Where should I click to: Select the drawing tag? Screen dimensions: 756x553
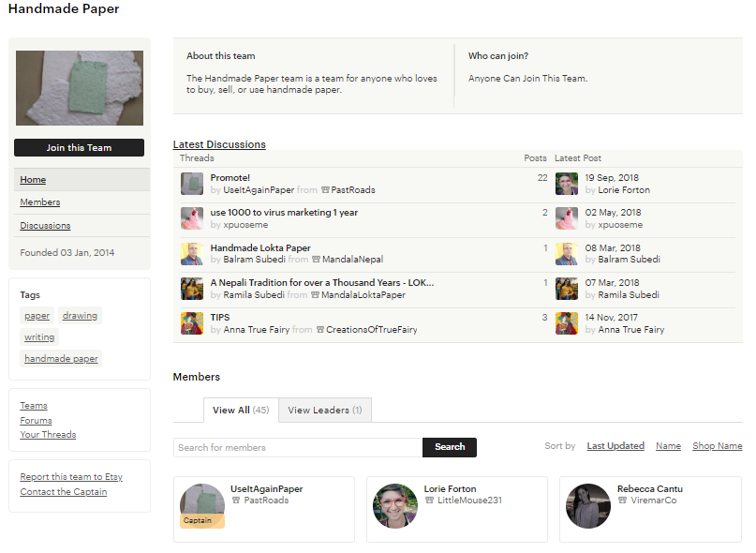click(x=80, y=316)
